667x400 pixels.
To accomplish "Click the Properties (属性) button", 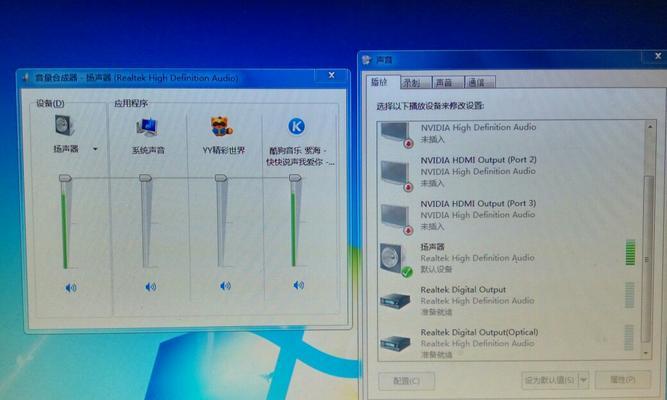I will 623,379.
